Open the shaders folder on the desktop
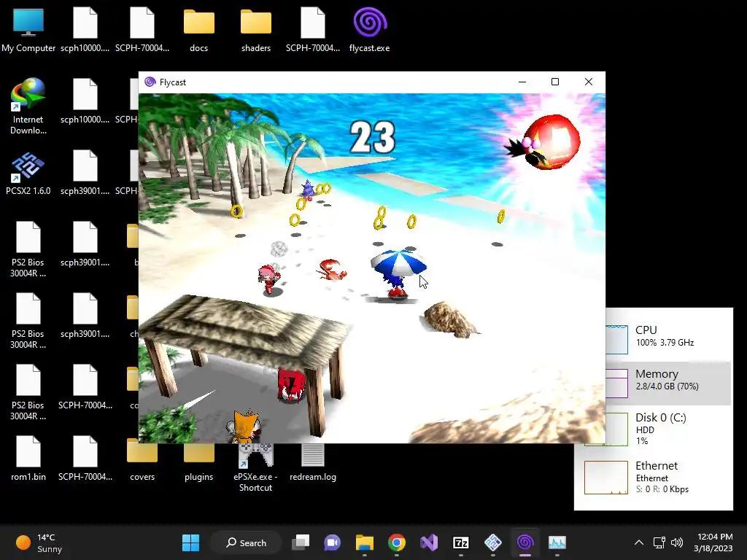Image resolution: width=747 pixels, height=560 pixels. tap(256, 29)
